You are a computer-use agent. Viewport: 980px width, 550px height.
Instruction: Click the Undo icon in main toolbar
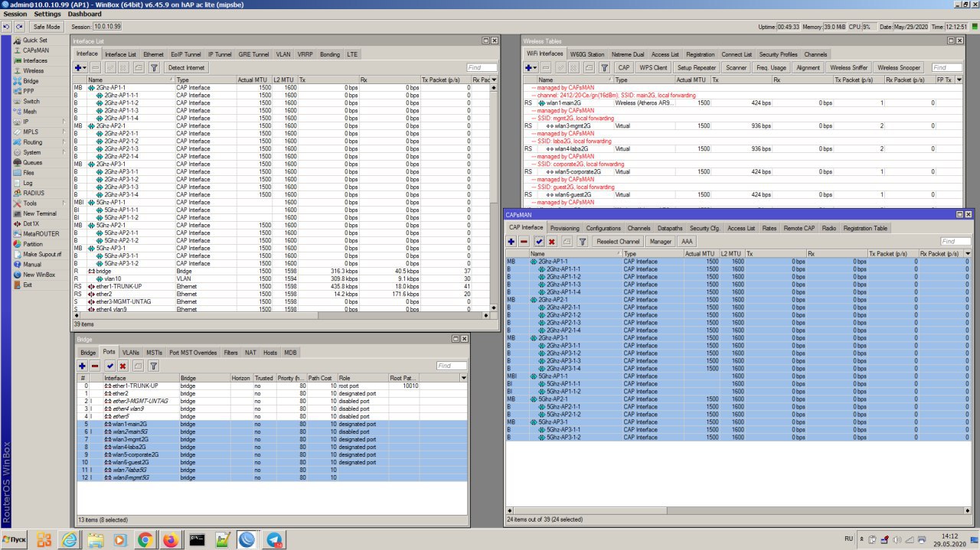coord(6,27)
